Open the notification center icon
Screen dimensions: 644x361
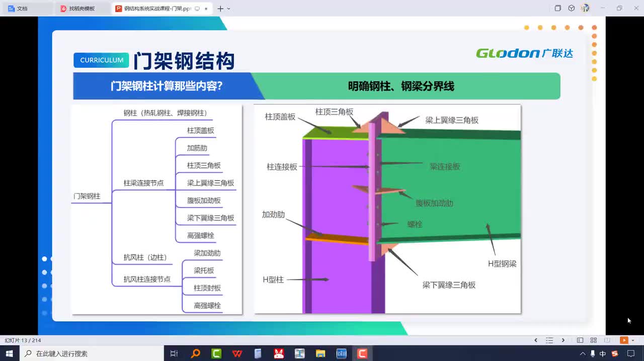click(631, 353)
